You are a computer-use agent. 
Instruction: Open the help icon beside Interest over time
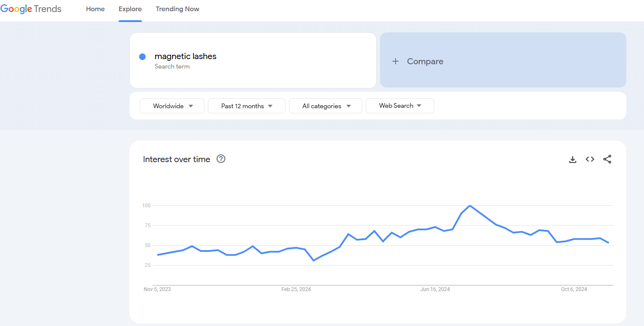(221, 159)
